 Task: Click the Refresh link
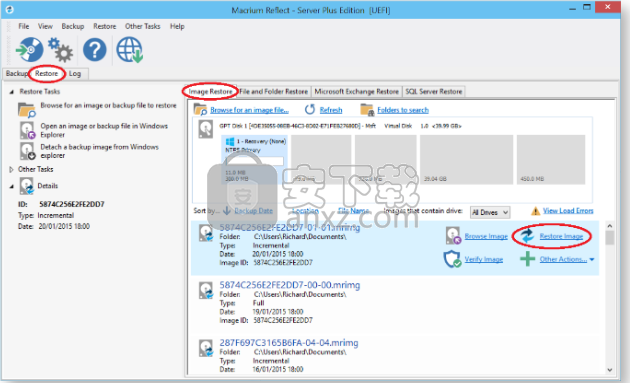click(x=331, y=110)
